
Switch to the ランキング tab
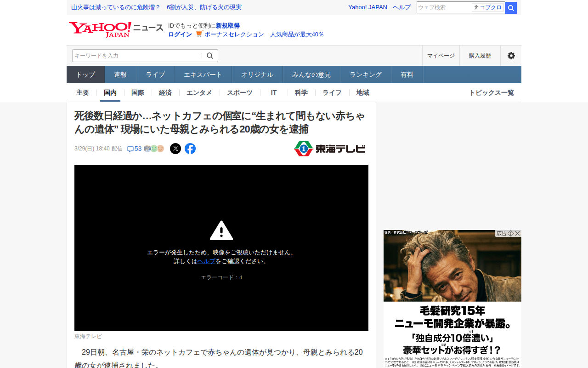pyautogui.click(x=366, y=75)
